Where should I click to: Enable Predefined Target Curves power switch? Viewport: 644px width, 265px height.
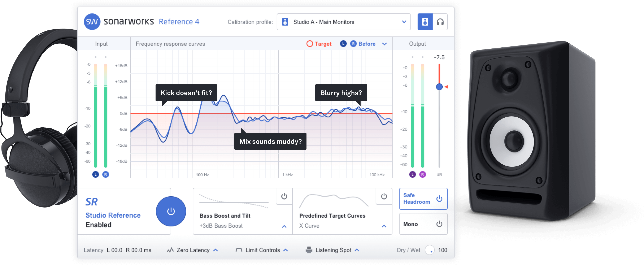(384, 196)
